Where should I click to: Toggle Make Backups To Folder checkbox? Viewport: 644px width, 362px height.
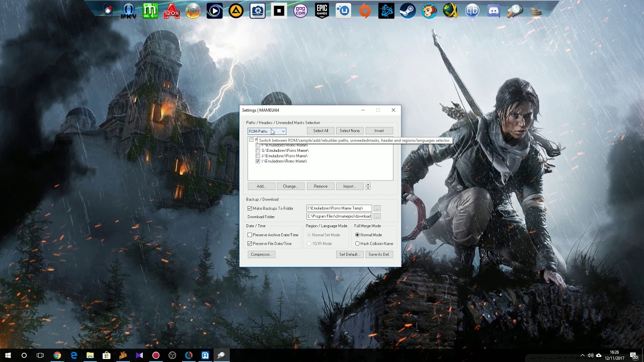coord(250,208)
